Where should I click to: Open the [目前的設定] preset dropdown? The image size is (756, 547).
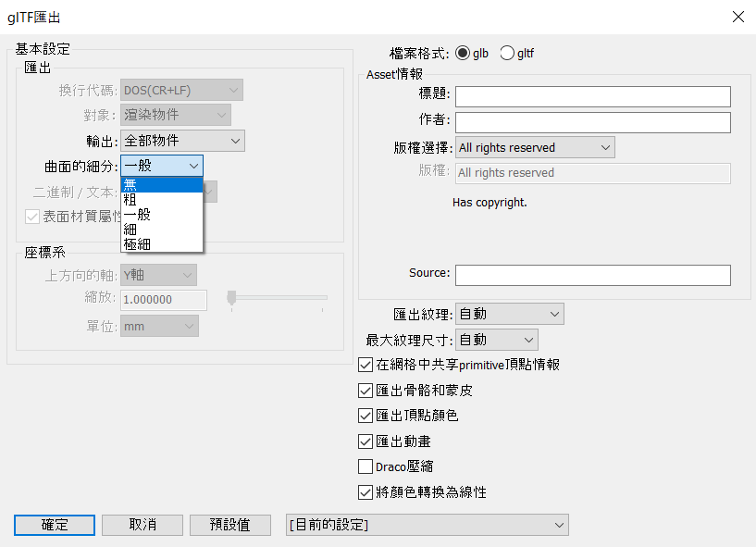(428, 525)
